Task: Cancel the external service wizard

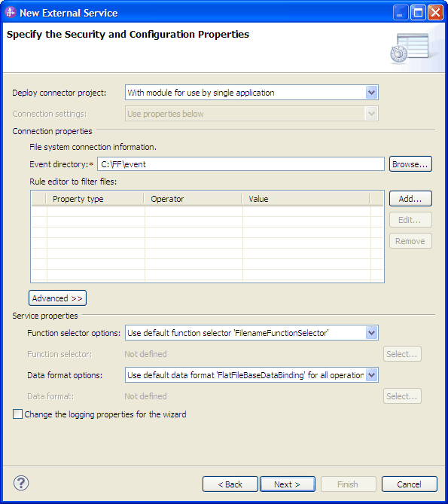Action: click(410, 484)
